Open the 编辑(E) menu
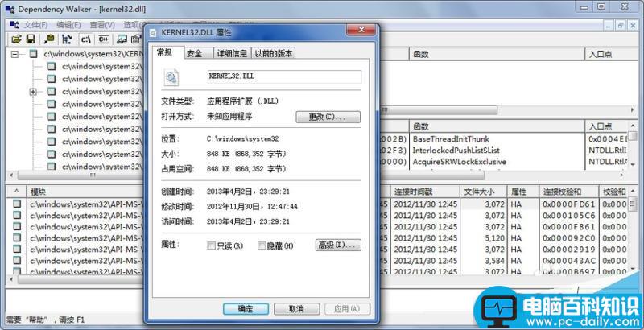644x330 pixels. 68,25
